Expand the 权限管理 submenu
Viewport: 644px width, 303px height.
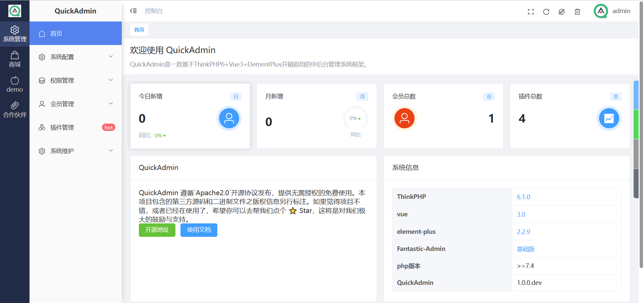(75, 80)
